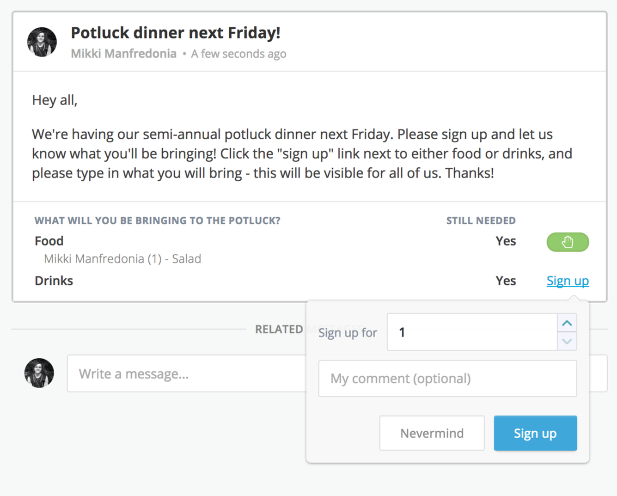
Task: Click the "Sign up" link for Drinks
Action: pyautogui.click(x=567, y=281)
